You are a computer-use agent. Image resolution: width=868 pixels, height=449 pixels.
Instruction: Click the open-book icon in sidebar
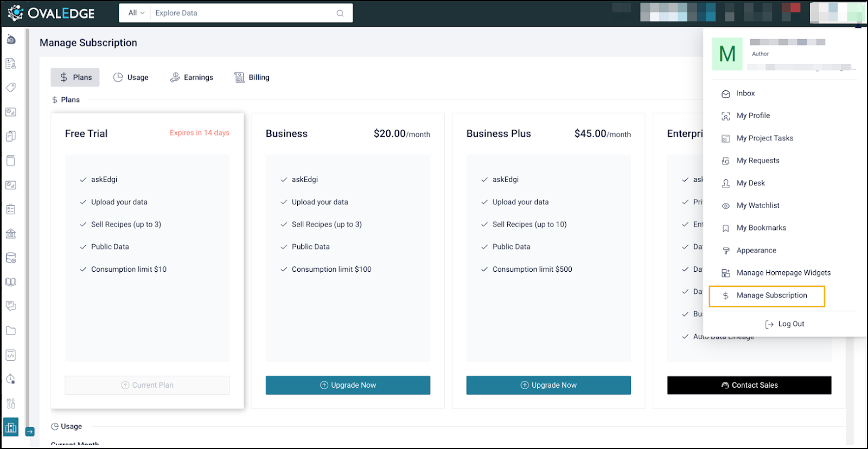11,282
